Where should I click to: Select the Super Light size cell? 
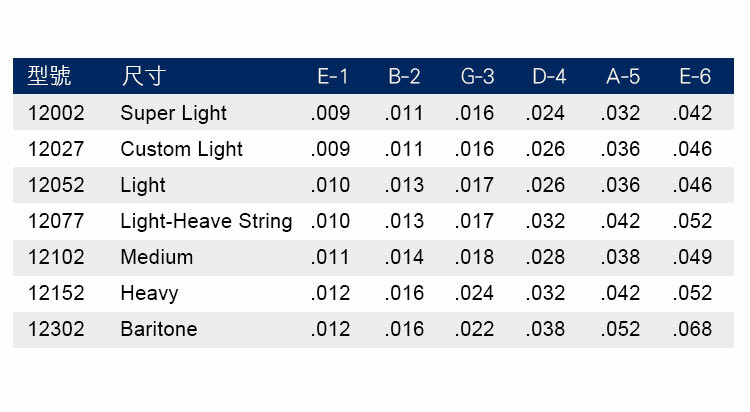[173, 113]
